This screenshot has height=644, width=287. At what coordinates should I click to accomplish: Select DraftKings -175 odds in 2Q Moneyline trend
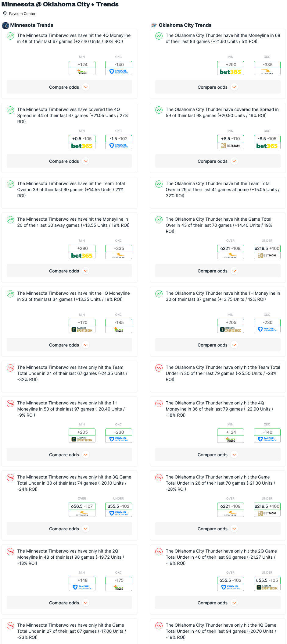(x=119, y=584)
